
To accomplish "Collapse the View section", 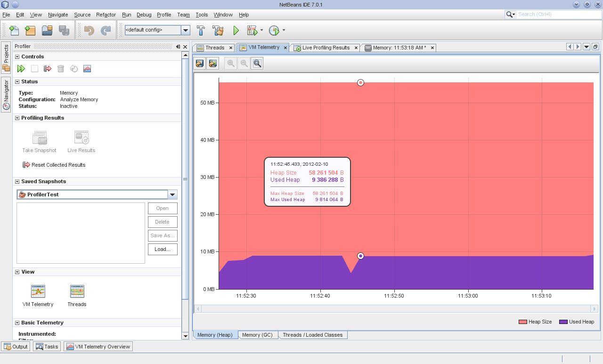I will (x=17, y=272).
